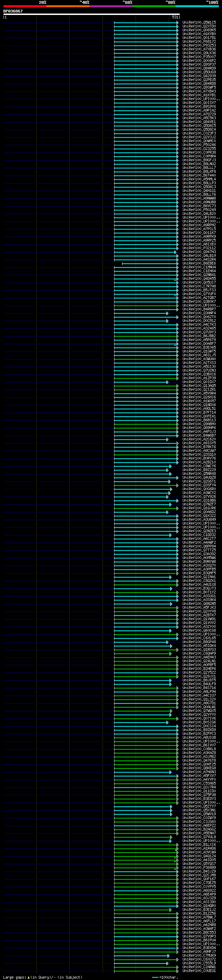Image resolution: width=222 pixels, height=980 pixels.
Task: Select hit label UniRef100_Q42939
Action: [x=199, y=76]
